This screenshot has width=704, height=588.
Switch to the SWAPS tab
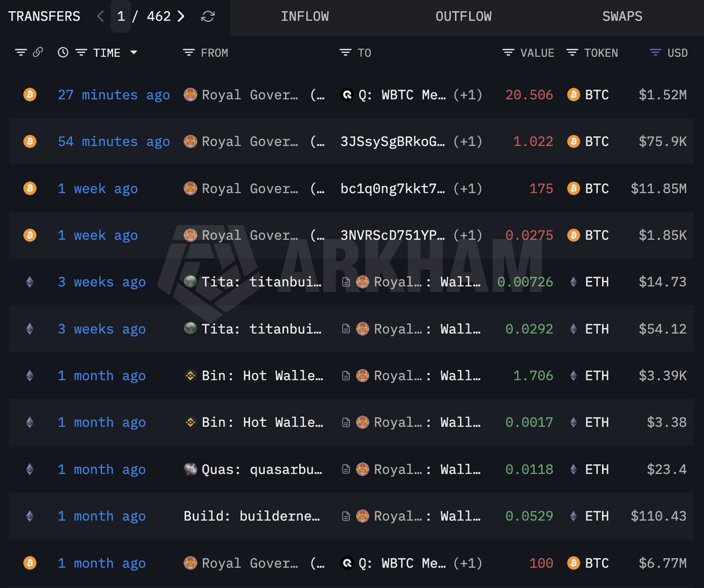[622, 16]
